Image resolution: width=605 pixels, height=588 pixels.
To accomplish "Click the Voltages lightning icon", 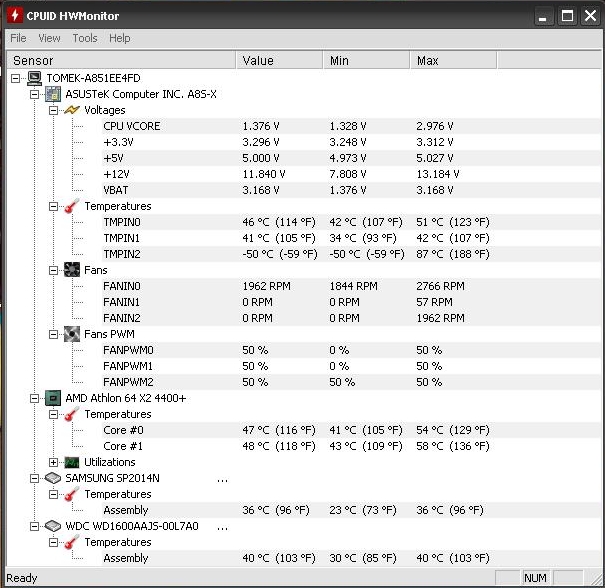I will [72, 110].
